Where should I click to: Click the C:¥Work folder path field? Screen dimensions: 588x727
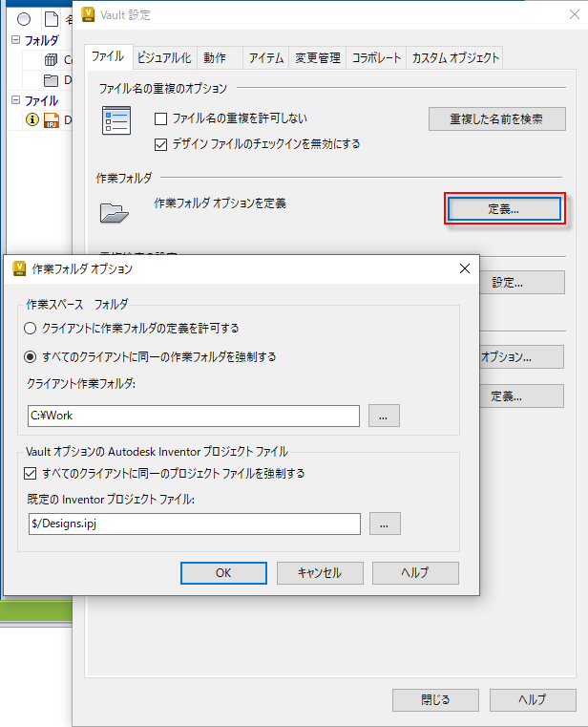coord(194,416)
